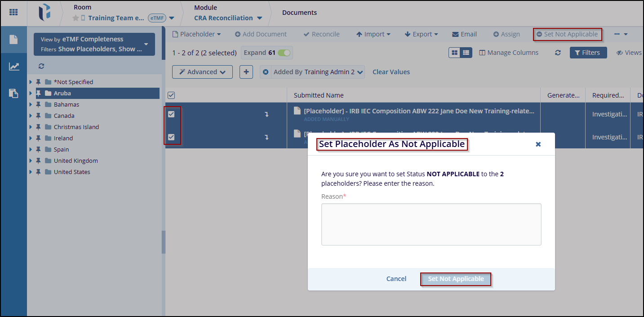Remove the Added By filter chip
The height and width of the screenshot is (317, 644).
266,72
